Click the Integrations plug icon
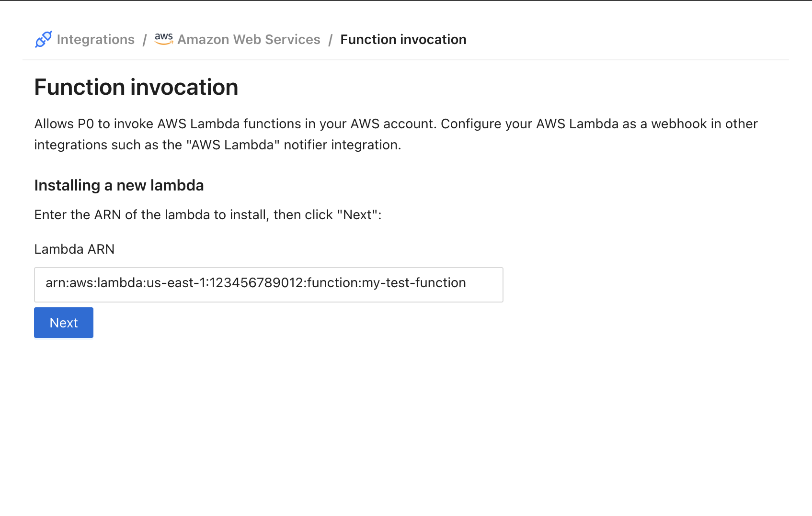The image size is (812, 516). click(x=43, y=39)
